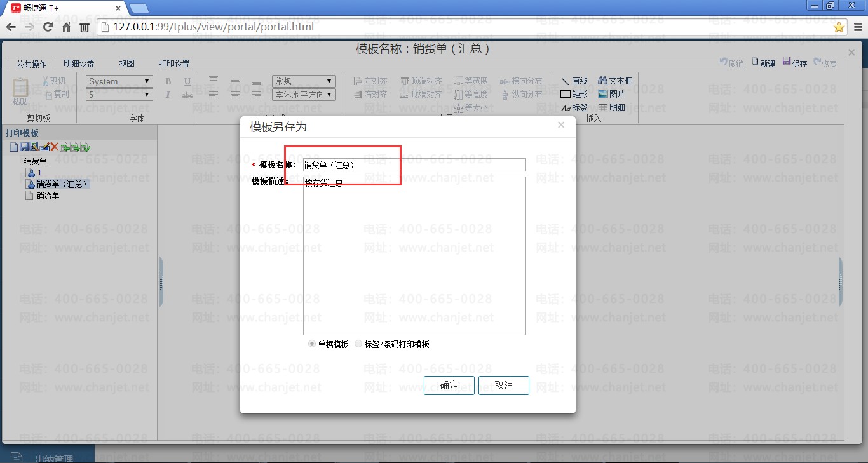Switch to the 明细设置 tab
This screenshot has width=868, height=463.
click(79, 64)
